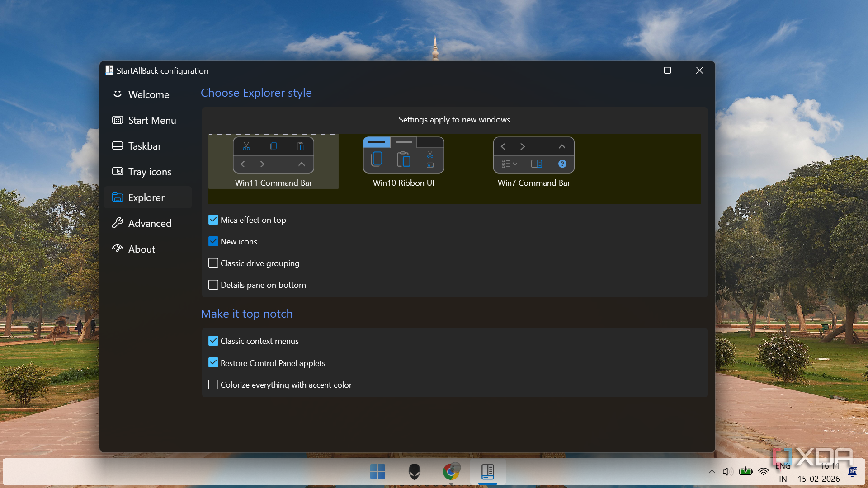Click the battery charging tray icon
868x488 pixels.
pyautogui.click(x=745, y=472)
